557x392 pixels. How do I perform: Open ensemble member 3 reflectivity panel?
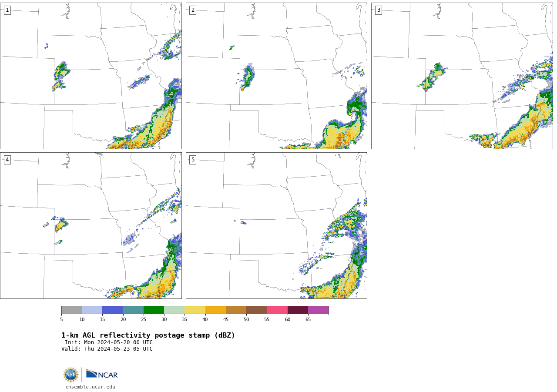[462, 76]
